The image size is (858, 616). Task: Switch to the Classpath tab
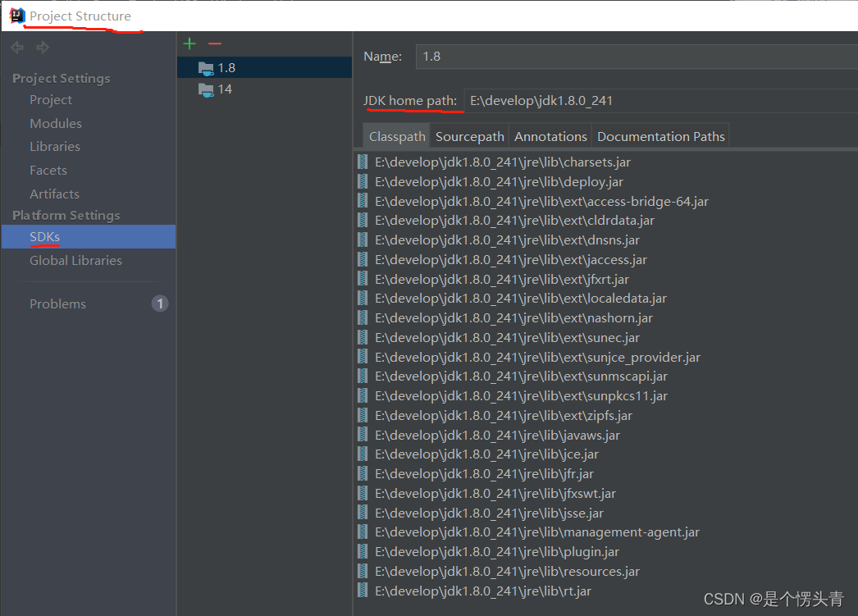[397, 137]
